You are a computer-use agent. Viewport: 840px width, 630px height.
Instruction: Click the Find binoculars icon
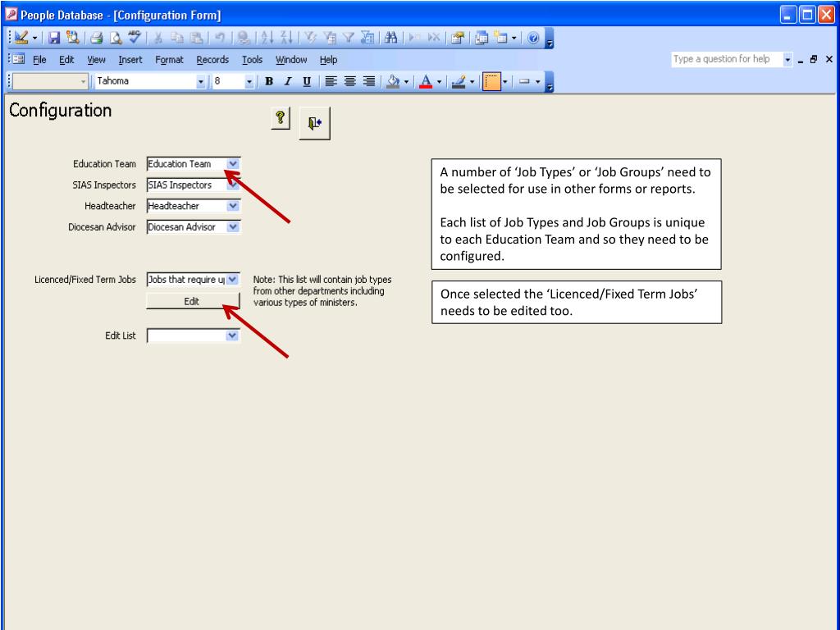coord(391,38)
